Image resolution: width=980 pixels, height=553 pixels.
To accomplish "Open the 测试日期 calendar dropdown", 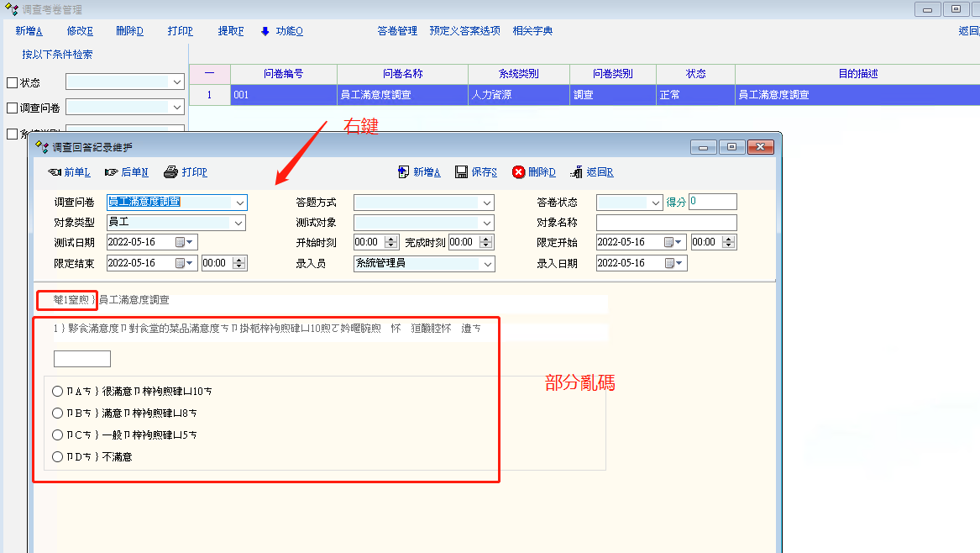I will pos(185,242).
